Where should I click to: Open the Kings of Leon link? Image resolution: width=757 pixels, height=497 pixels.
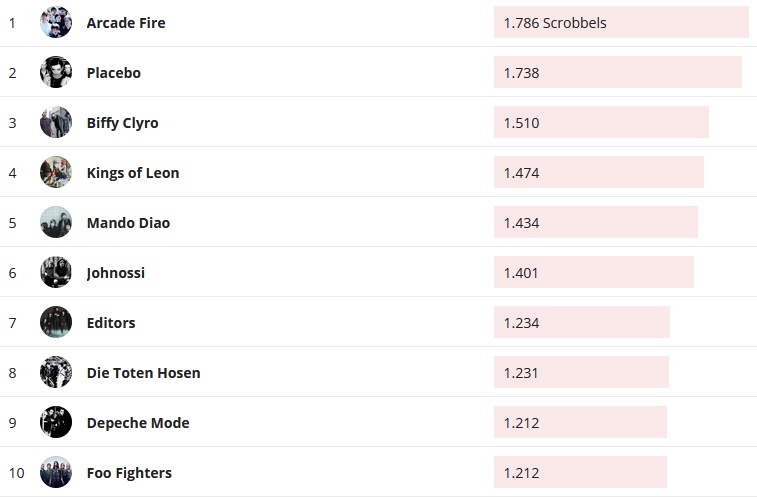[x=133, y=173]
